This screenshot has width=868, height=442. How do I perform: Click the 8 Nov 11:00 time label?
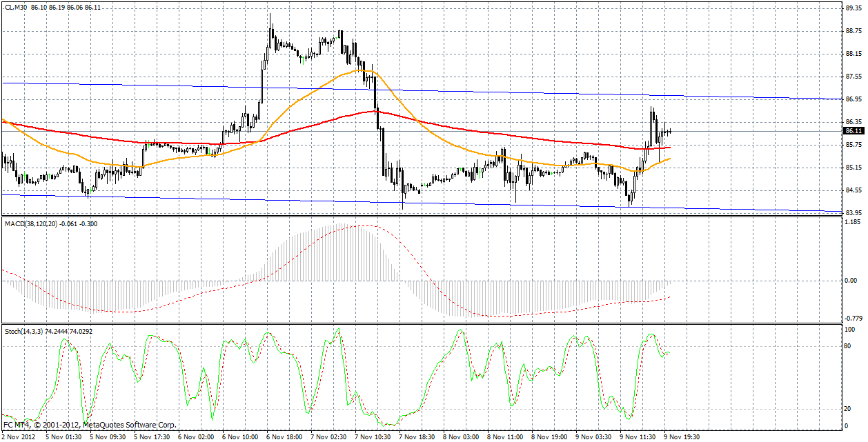504,437
